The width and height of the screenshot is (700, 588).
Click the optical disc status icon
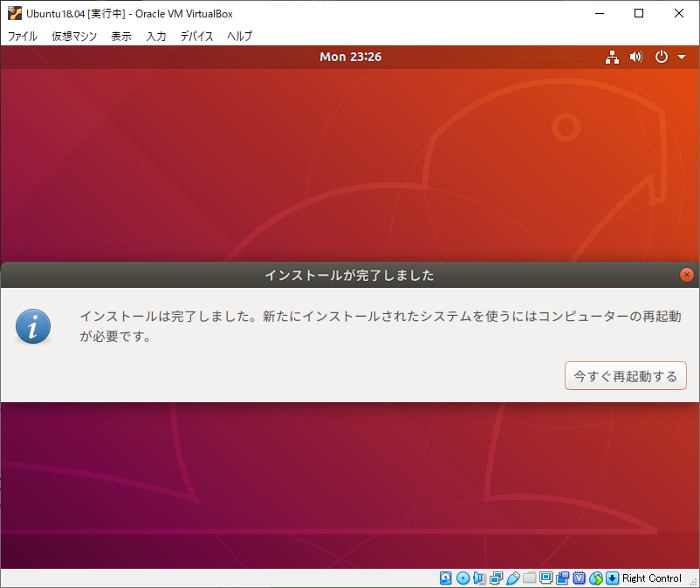463,578
